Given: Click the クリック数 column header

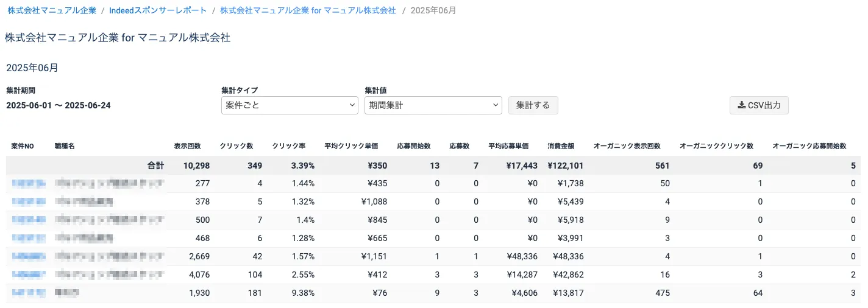Looking at the screenshot, I should tap(237, 147).
